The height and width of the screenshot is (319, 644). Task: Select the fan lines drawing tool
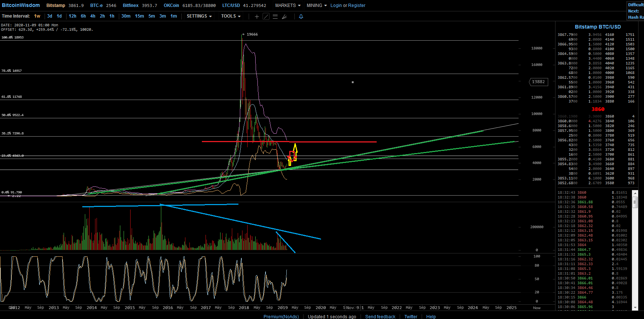284,16
